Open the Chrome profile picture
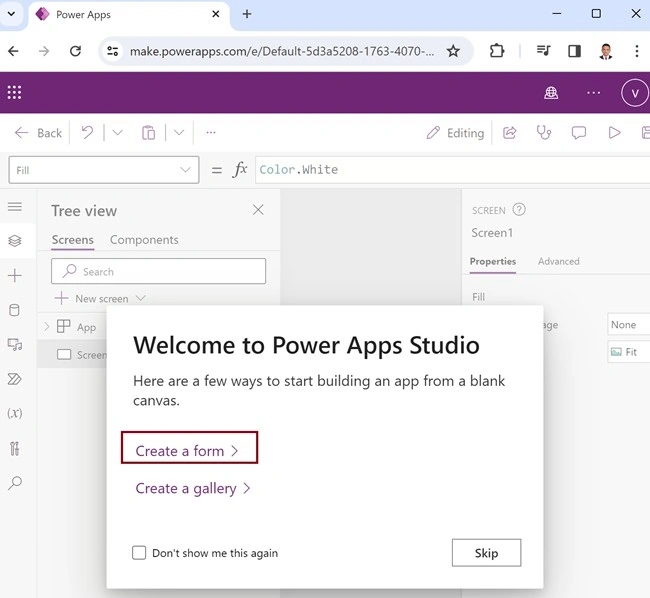Viewport: 650px width, 598px height. pyautogui.click(x=606, y=51)
